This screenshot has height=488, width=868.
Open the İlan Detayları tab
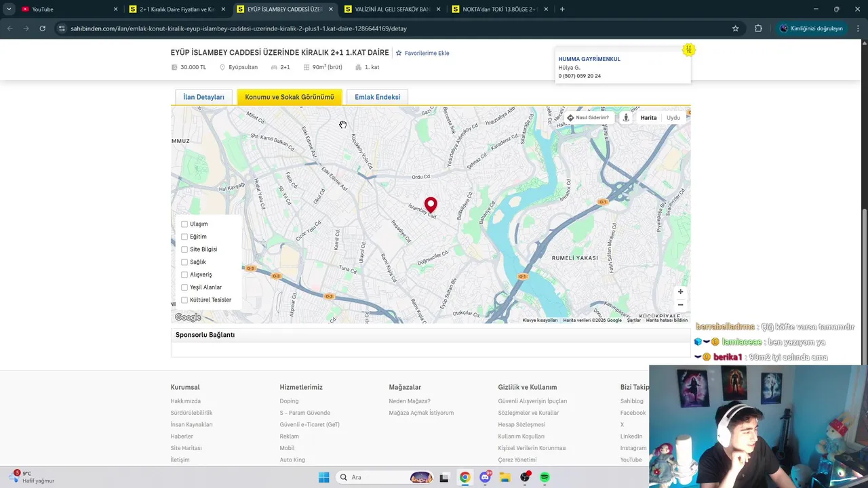tap(203, 97)
